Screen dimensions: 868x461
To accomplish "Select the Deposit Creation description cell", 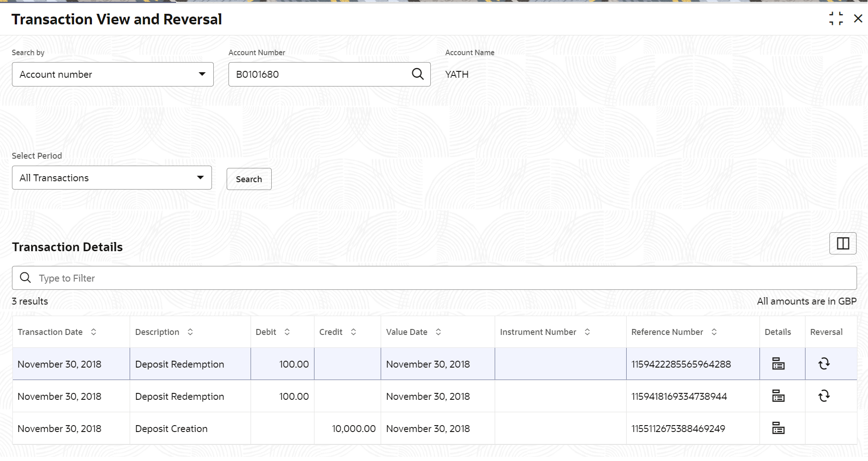I will 190,428.
